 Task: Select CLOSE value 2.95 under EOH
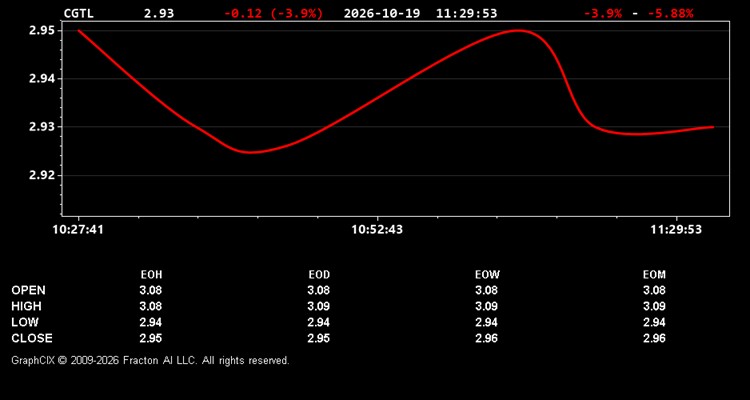(x=151, y=338)
